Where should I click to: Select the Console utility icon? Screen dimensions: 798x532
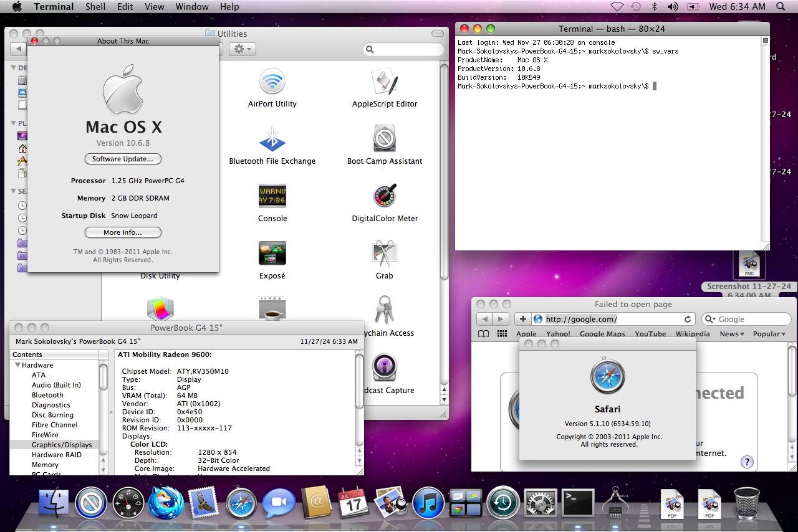(272, 196)
